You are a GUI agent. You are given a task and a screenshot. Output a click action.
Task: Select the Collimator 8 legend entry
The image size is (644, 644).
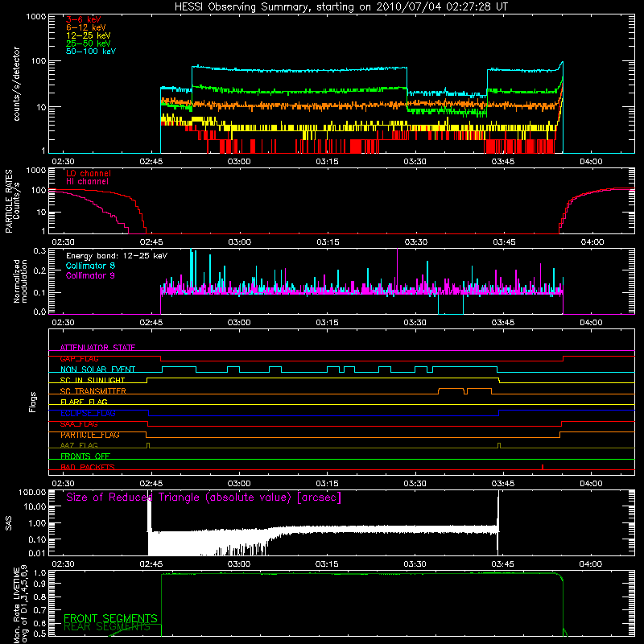[x=90, y=266]
